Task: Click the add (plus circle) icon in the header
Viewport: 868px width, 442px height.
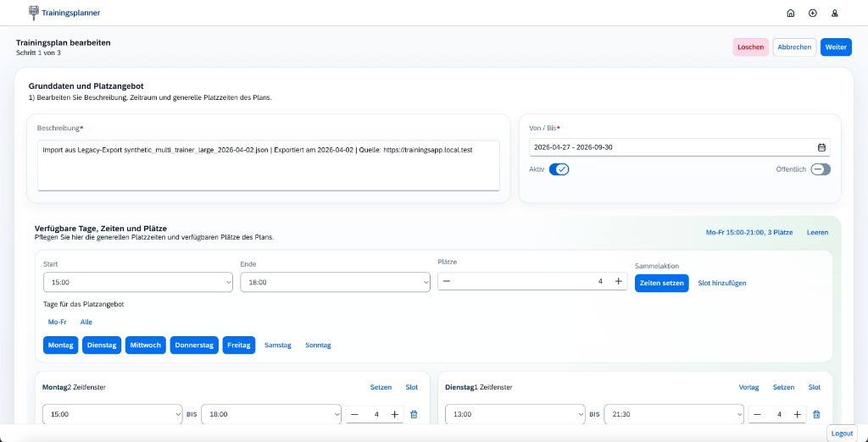Action: pos(813,13)
